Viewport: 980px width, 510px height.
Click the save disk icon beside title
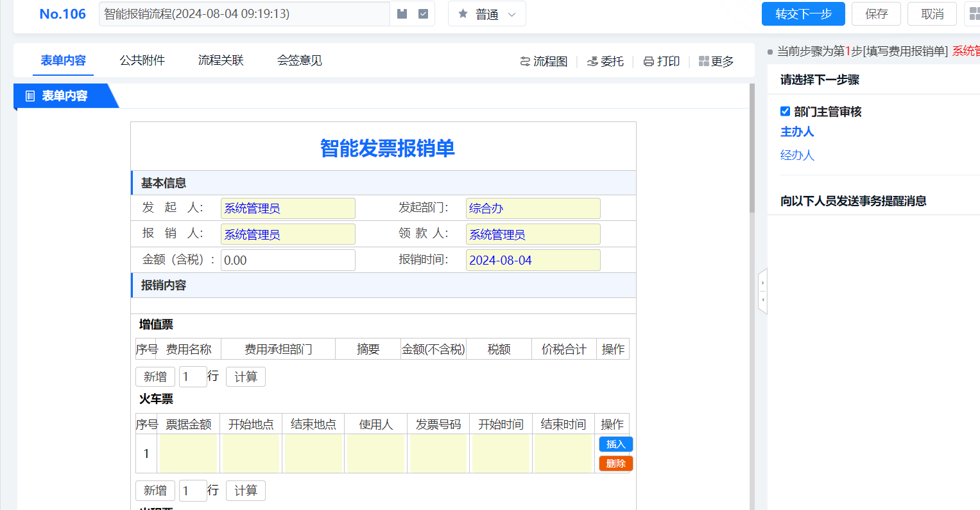[402, 13]
